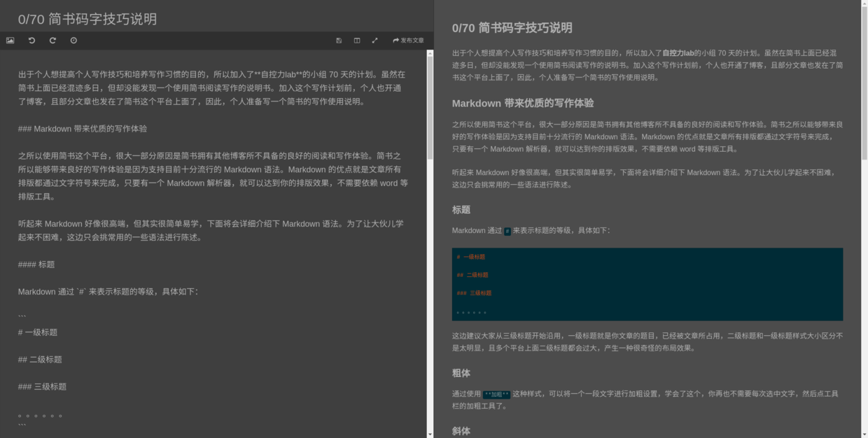The image size is (868, 438).
Task: Click editor line # 一级标题
Action: 38,332
